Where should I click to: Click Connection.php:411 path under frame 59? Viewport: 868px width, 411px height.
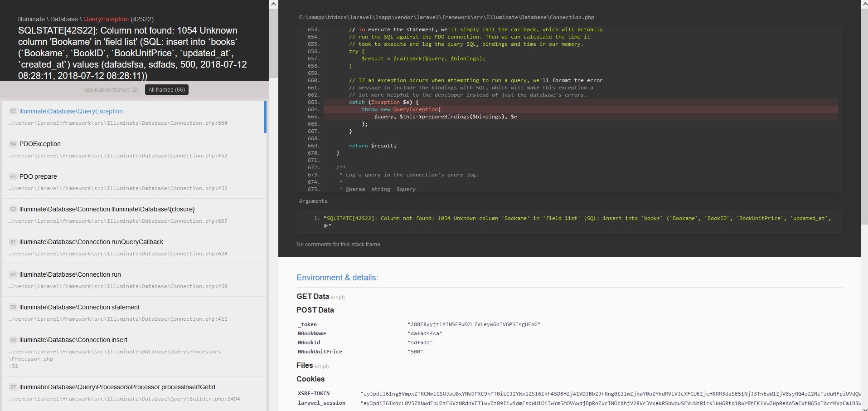pos(118,319)
